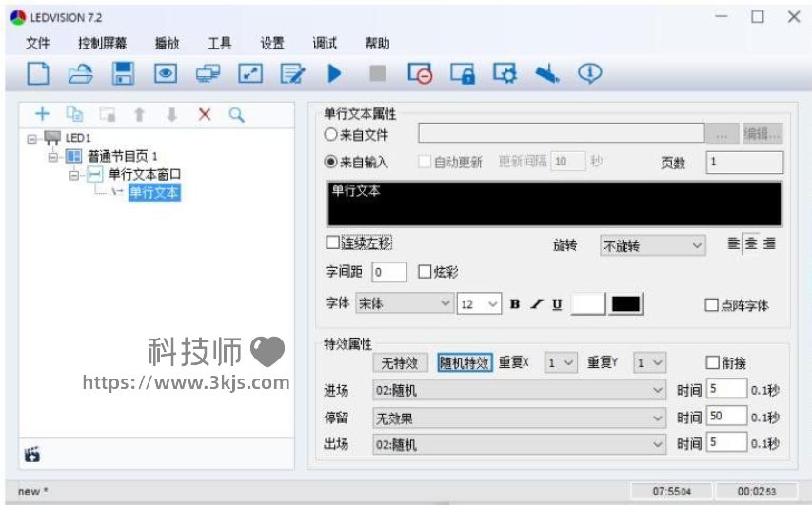Toggle bold B formatting

[515, 304]
